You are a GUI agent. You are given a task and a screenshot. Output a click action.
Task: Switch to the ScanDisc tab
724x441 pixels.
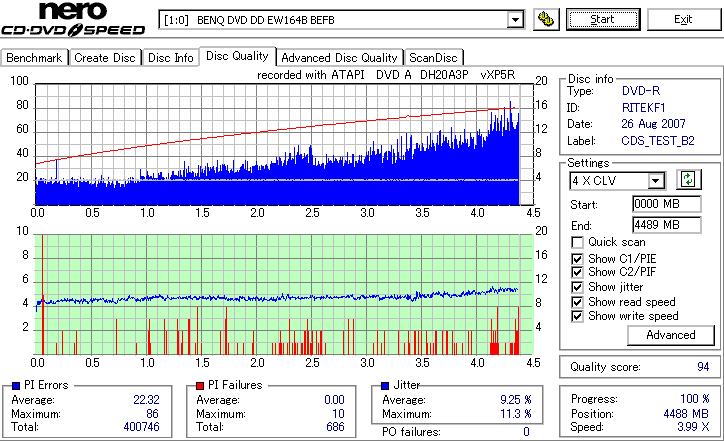pos(433,58)
